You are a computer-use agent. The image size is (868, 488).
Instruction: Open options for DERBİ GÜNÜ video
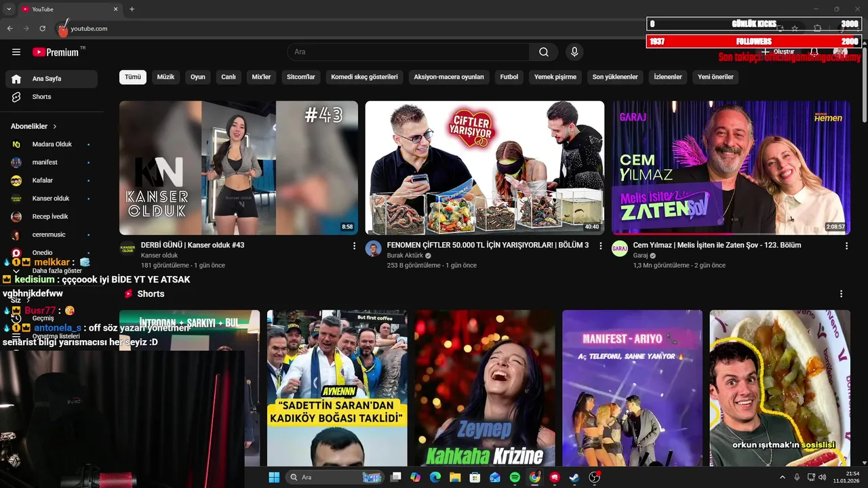pyautogui.click(x=354, y=246)
